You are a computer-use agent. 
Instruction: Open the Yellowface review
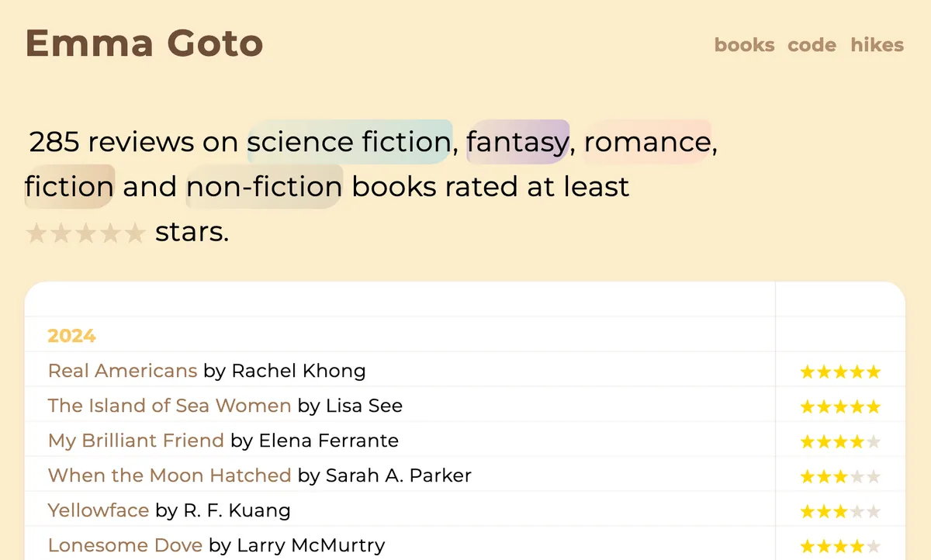[99, 510]
